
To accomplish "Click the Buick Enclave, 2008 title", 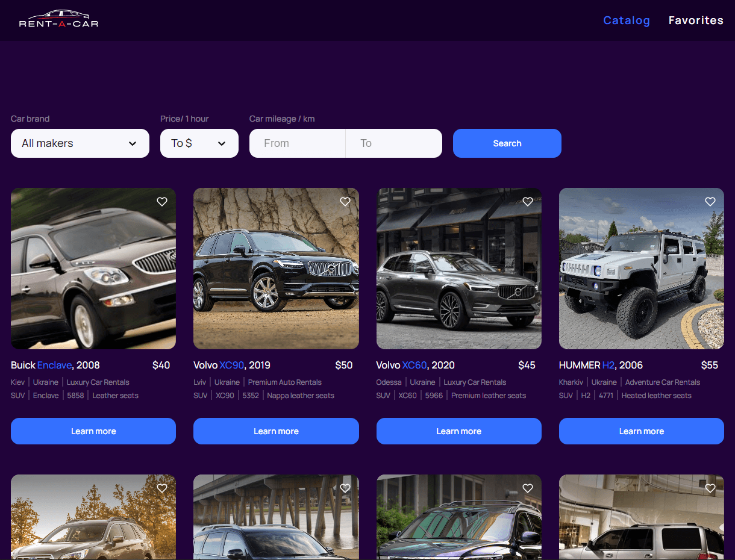I will (x=55, y=365).
